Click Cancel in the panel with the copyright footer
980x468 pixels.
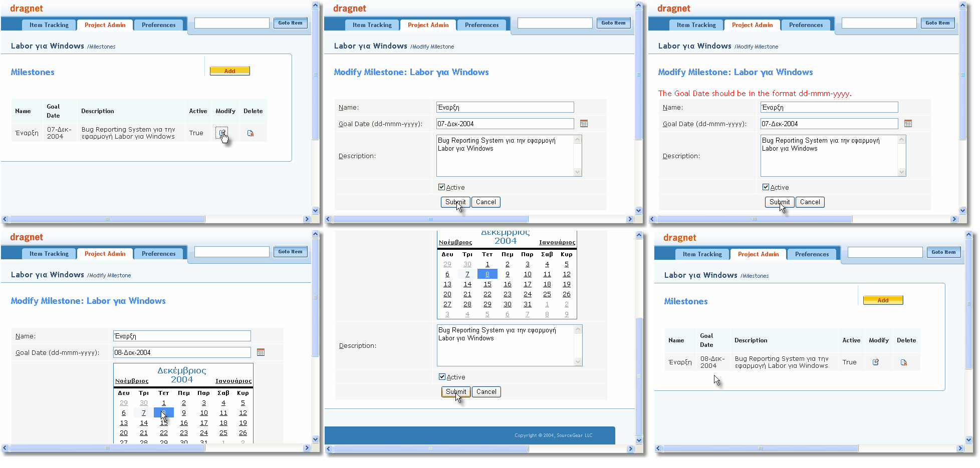tap(486, 392)
